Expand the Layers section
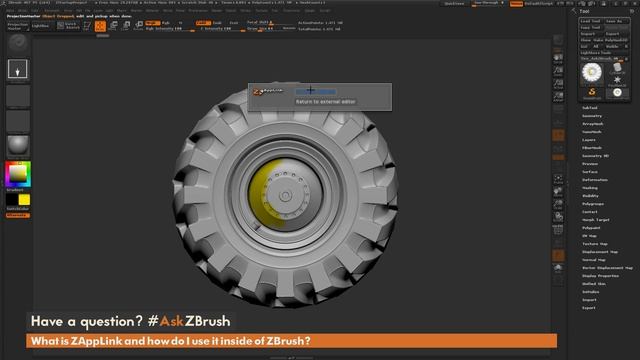This screenshot has height=360, width=640. pyautogui.click(x=589, y=140)
